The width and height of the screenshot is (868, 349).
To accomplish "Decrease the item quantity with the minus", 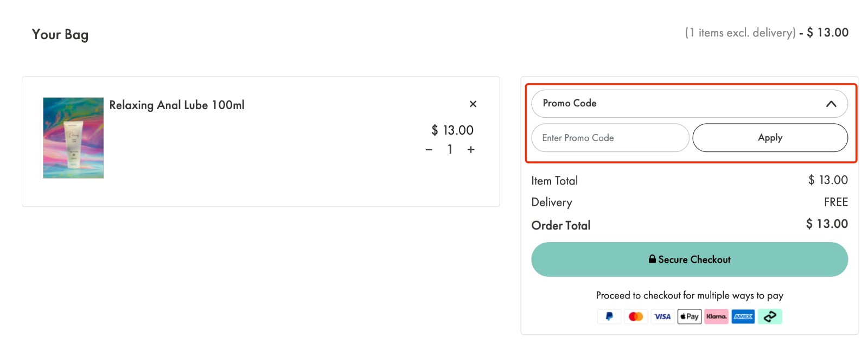I will [429, 149].
